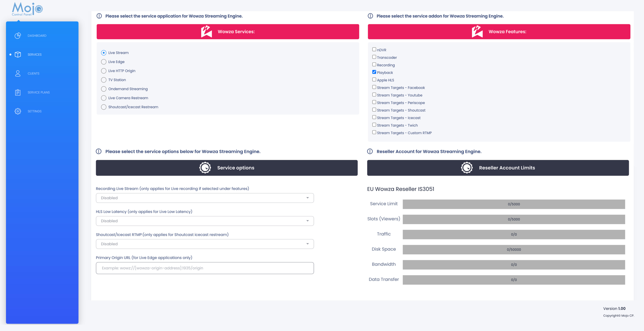644x331 pixels.
Task: Open the Recording Live Stream dropdown
Action: (x=205, y=198)
